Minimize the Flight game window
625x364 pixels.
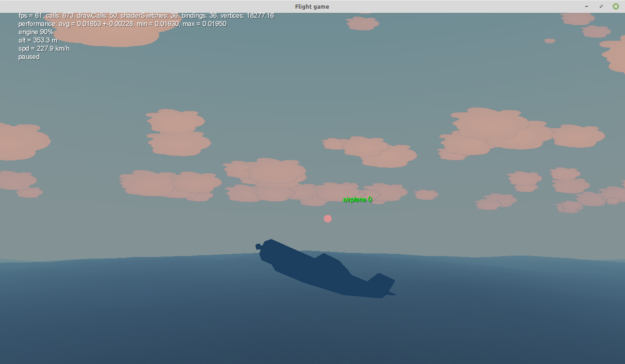[587, 6]
